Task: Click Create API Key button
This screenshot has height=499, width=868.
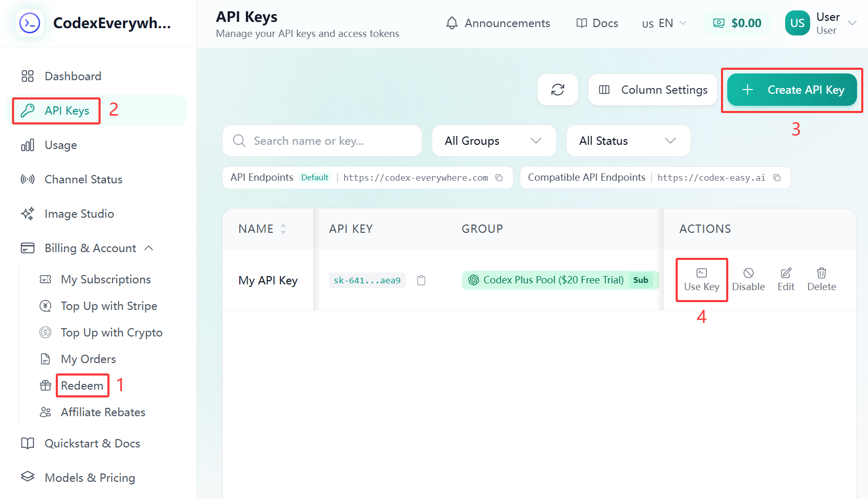Action: pyautogui.click(x=792, y=90)
